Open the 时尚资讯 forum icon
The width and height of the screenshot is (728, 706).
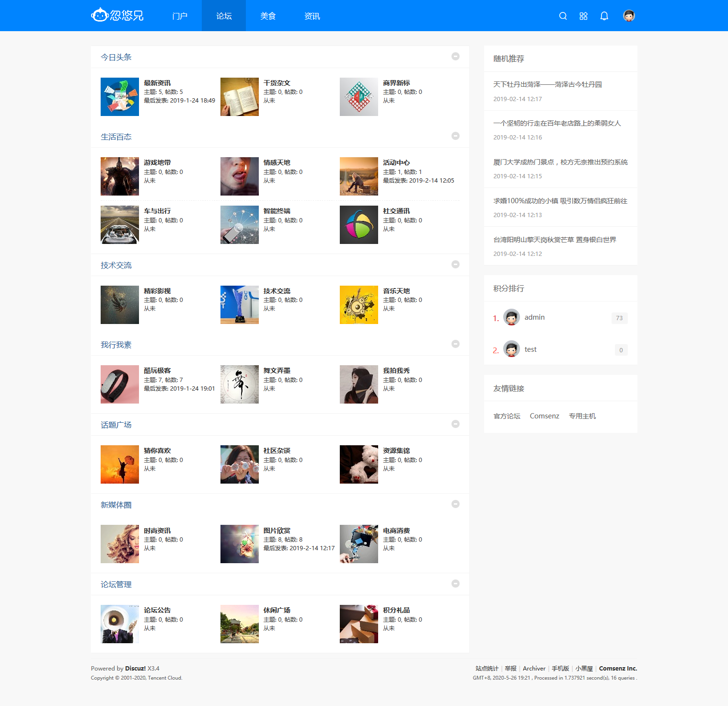[x=120, y=544]
